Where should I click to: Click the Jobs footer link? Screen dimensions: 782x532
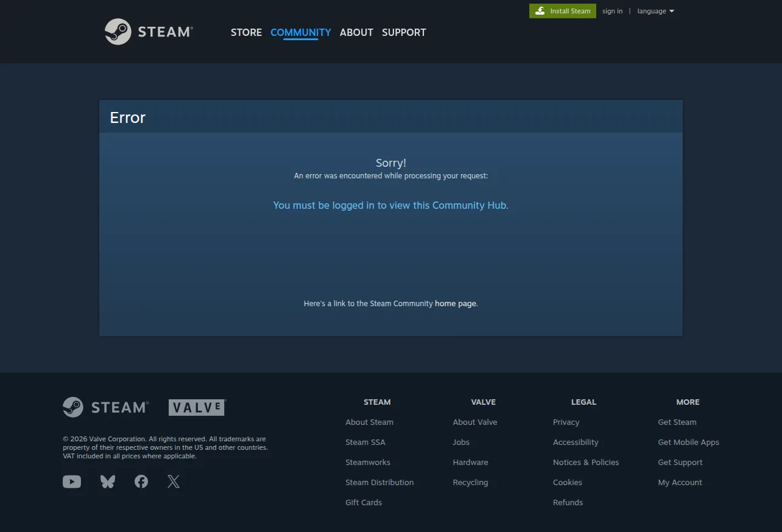(461, 442)
